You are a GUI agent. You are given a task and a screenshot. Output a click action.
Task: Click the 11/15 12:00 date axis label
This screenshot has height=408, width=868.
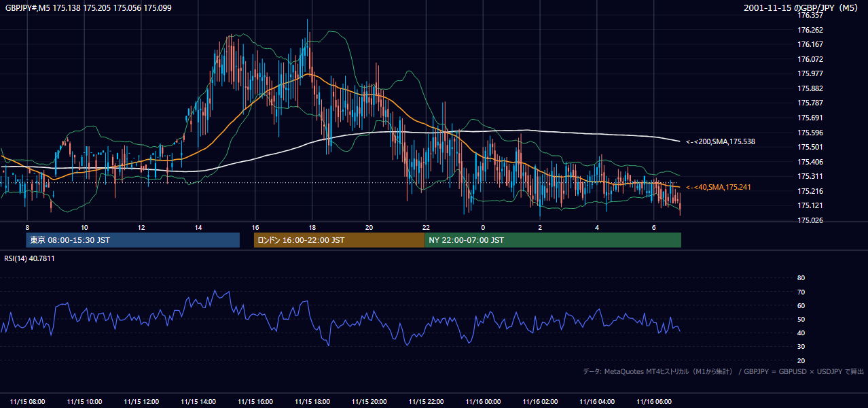click(x=141, y=401)
